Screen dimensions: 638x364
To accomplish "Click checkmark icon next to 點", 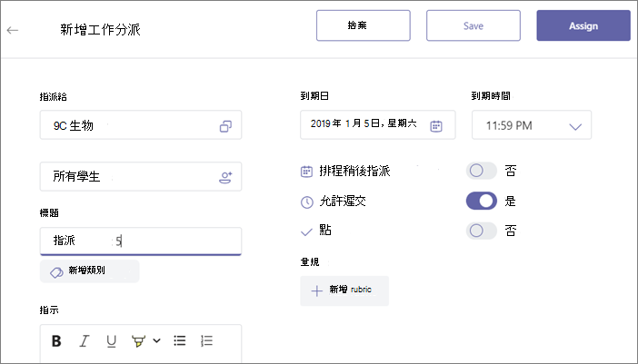I will (306, 232).
